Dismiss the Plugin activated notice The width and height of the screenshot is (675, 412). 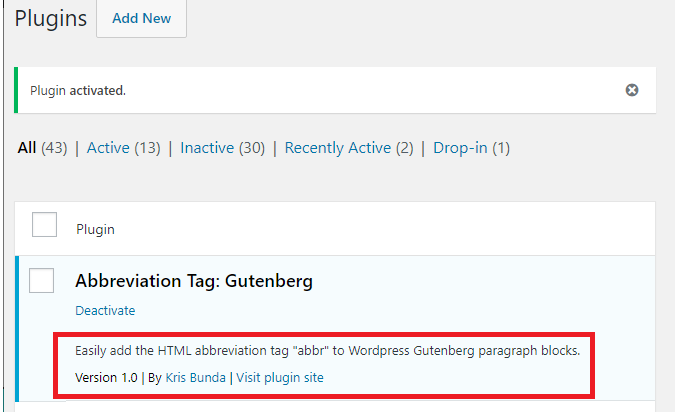coord(632,90)
